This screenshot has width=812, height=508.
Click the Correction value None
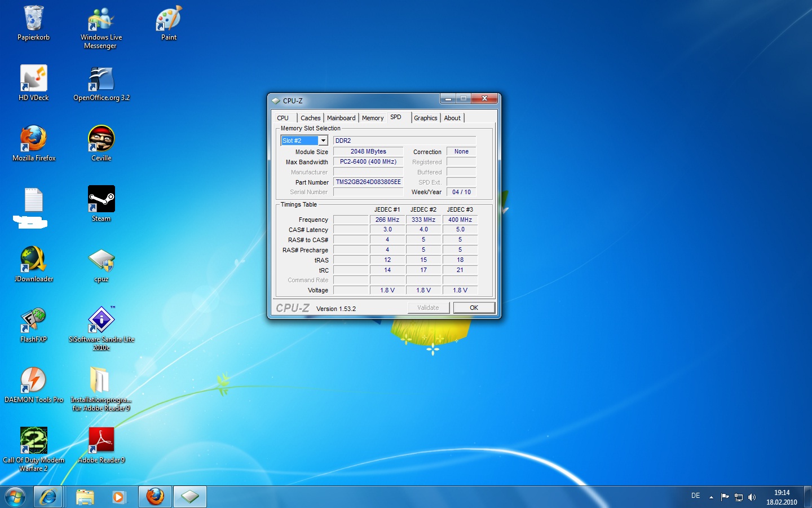click(x=461, y=151)
